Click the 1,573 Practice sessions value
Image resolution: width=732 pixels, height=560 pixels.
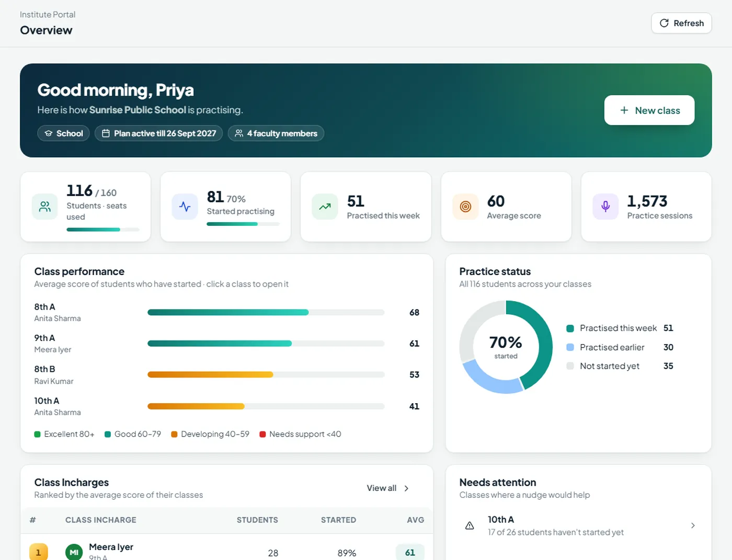(x=647, y=201)
